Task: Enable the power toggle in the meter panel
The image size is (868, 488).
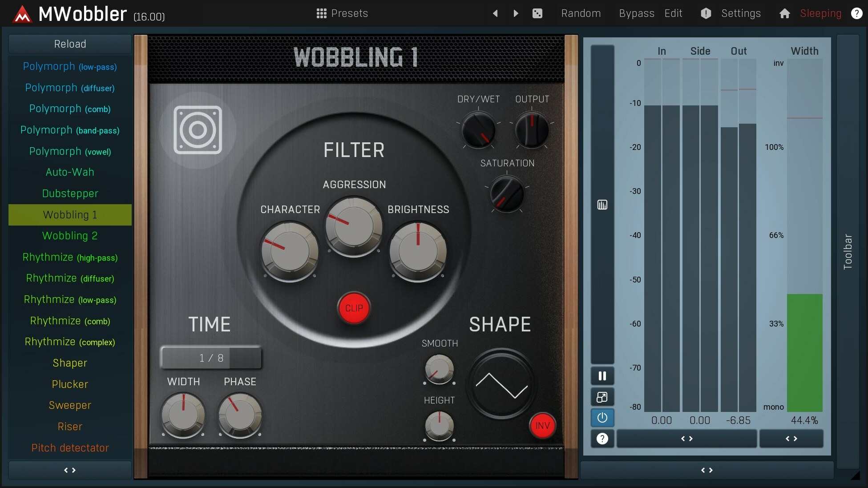Action: (602, 418)
